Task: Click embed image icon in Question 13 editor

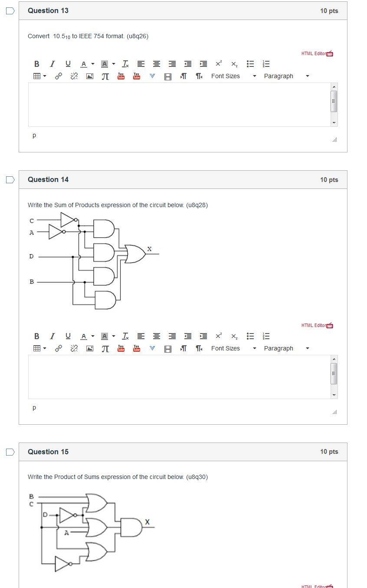Action: click(x=90, y=76)
